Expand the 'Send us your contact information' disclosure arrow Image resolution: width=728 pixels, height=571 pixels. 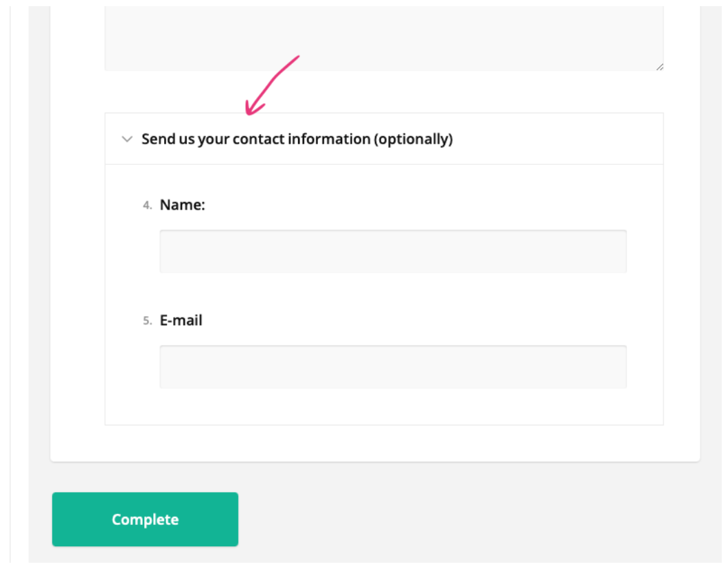(126, 139)
